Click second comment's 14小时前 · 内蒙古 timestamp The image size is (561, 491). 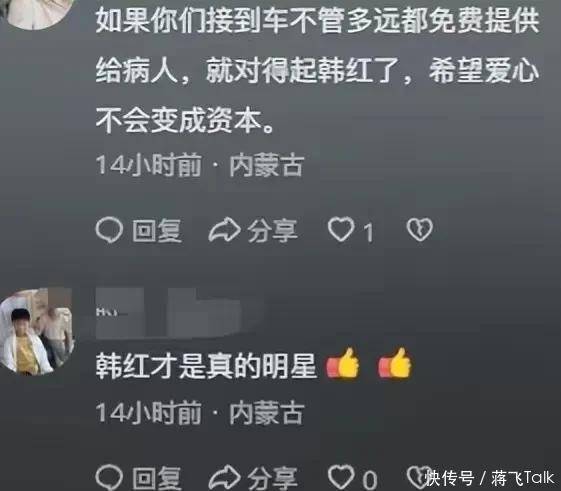coord(200,413)
